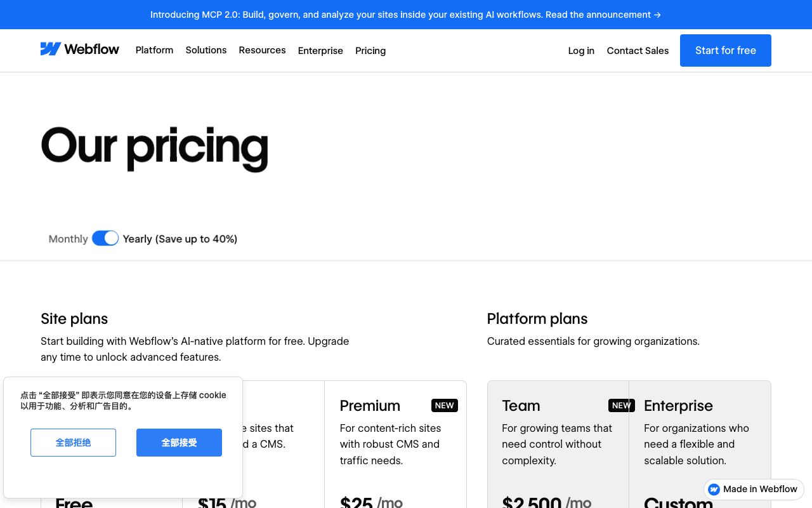Screen dimensions: 812x508
Task: Click the Team plan description text
Action: 557,444
